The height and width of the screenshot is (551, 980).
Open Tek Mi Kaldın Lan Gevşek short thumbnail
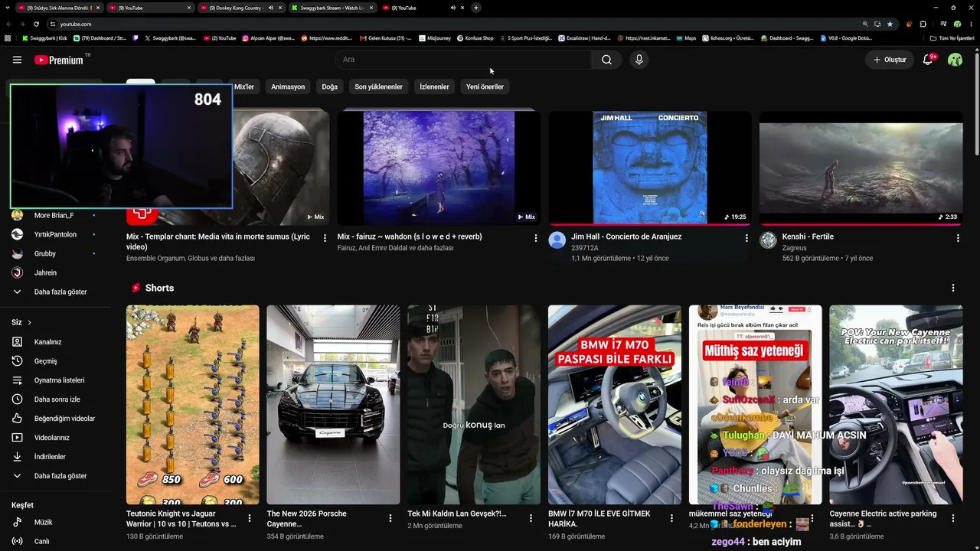pyautogui.click(x=474, y=405)
